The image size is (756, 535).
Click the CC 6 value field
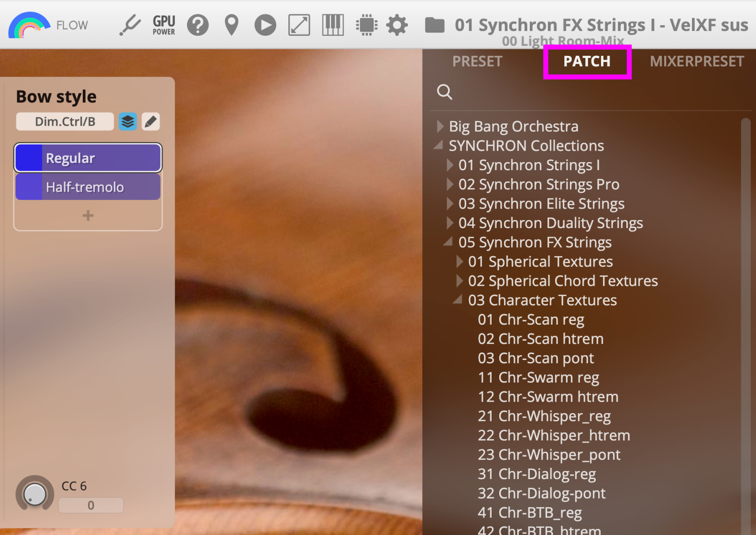[91, 505]
